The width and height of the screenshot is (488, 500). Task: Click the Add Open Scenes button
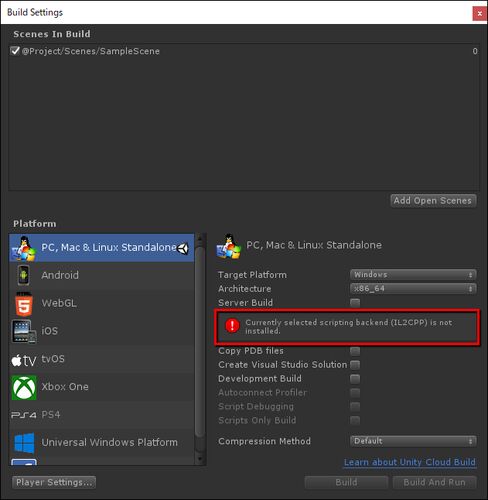click(433, 201)
